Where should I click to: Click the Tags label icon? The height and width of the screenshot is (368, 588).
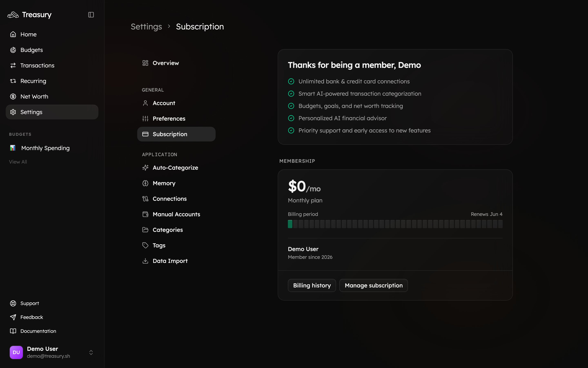click(x=145, y=245)
